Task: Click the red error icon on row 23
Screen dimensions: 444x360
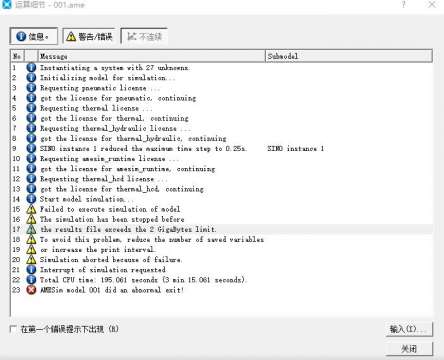Action: click(x=31, y=290)
